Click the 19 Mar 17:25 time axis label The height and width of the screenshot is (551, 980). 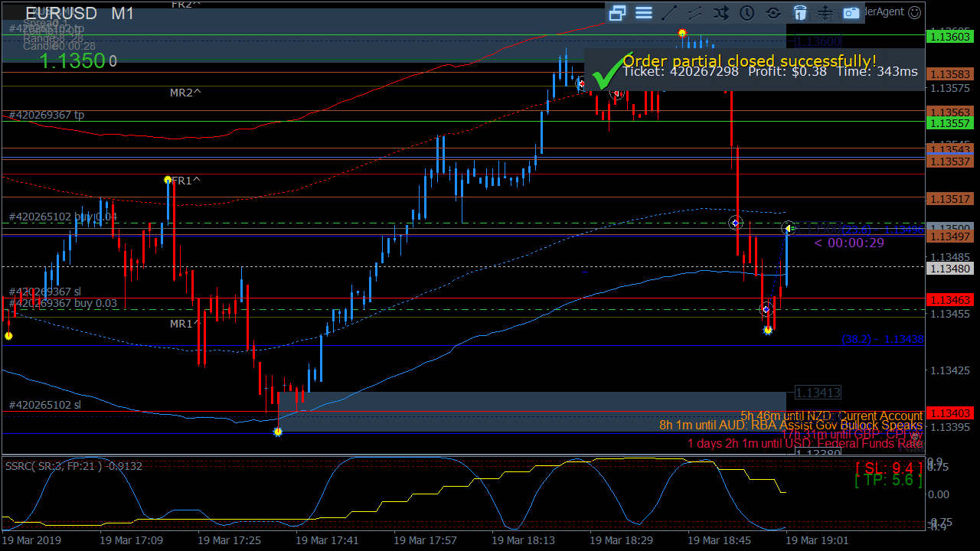coord(229,540)
